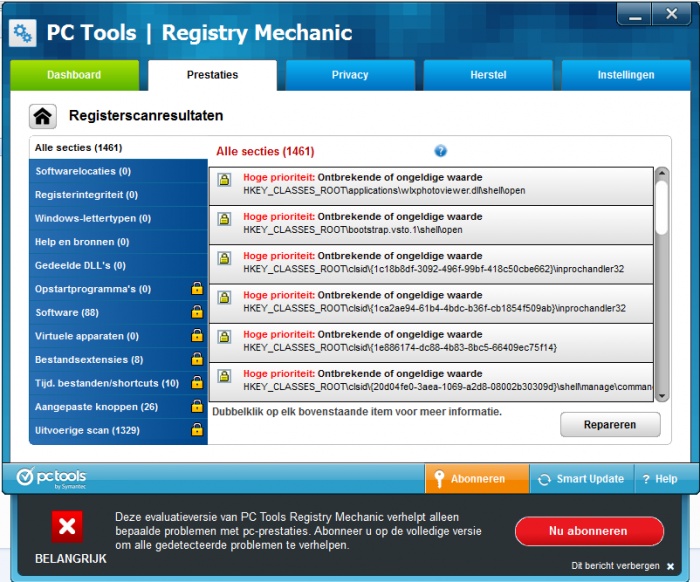Click lock icon of 20d04fe0 clsid result
The height and width of the screenshot is (582, 700).
pyautogui.click(x=224, y=376)
